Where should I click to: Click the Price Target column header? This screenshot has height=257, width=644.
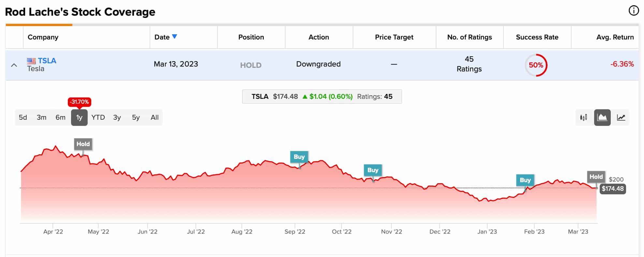pos(394,37)
